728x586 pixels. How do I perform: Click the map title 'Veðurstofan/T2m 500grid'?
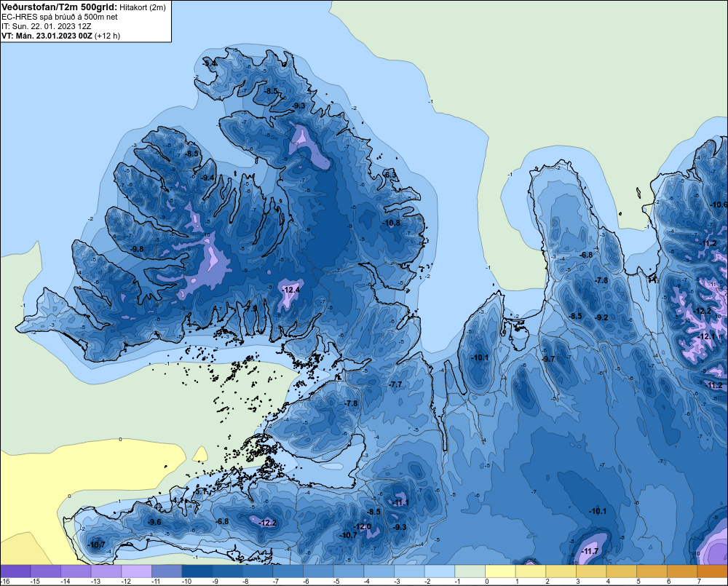(59, 7)
